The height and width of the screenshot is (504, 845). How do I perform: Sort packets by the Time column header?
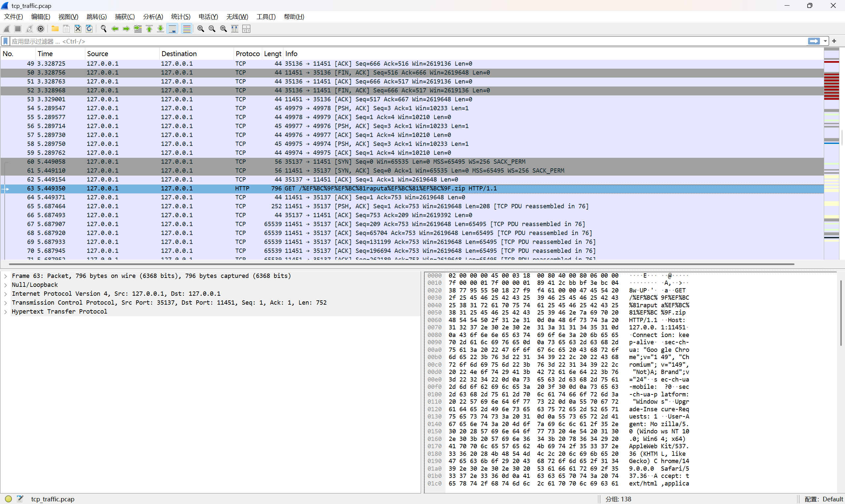(60, 54)
